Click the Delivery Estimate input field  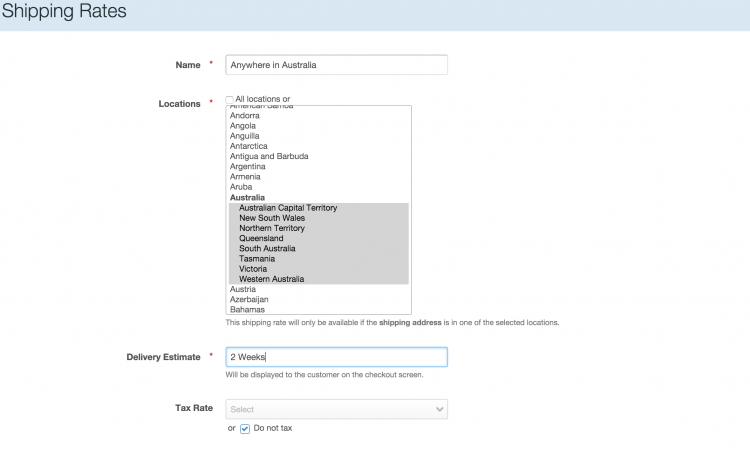click(336, 357)
